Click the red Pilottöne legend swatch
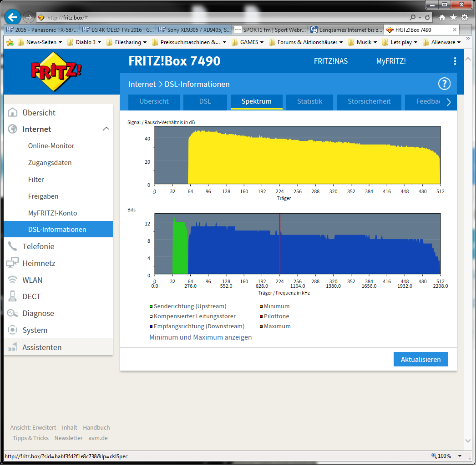 tap(261, 316)
